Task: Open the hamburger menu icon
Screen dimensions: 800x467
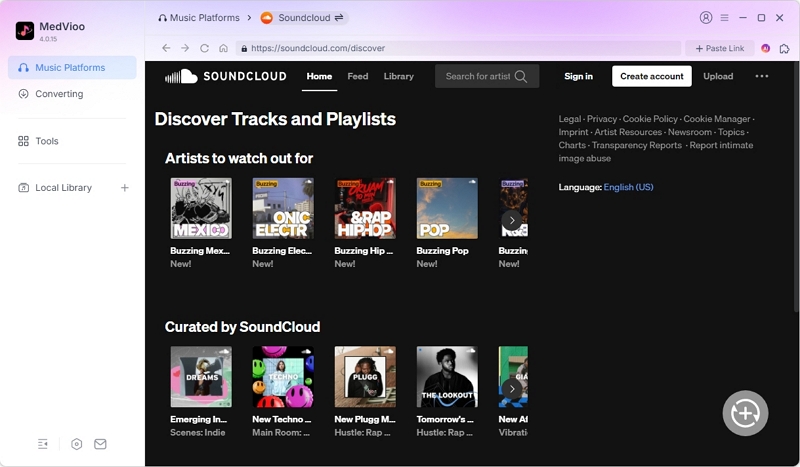Action: point(724,18)
